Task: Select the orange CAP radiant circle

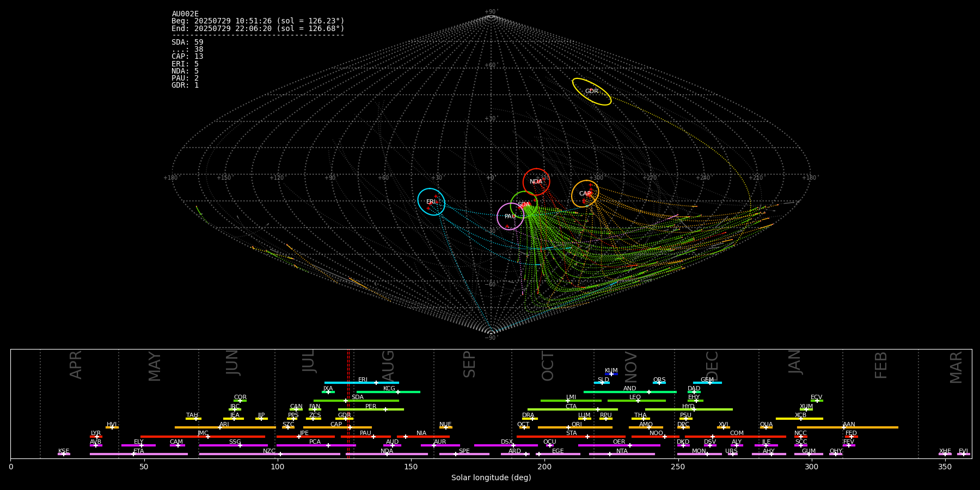Action: click(x=585, y=194)
